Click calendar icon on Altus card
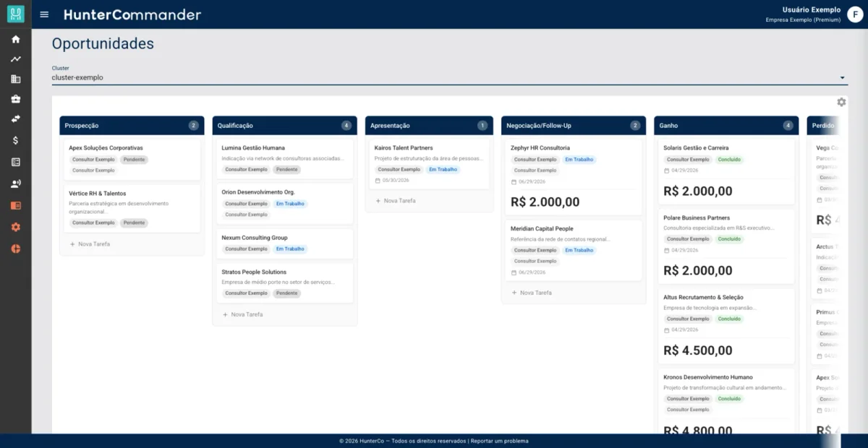 coord(666,329)
